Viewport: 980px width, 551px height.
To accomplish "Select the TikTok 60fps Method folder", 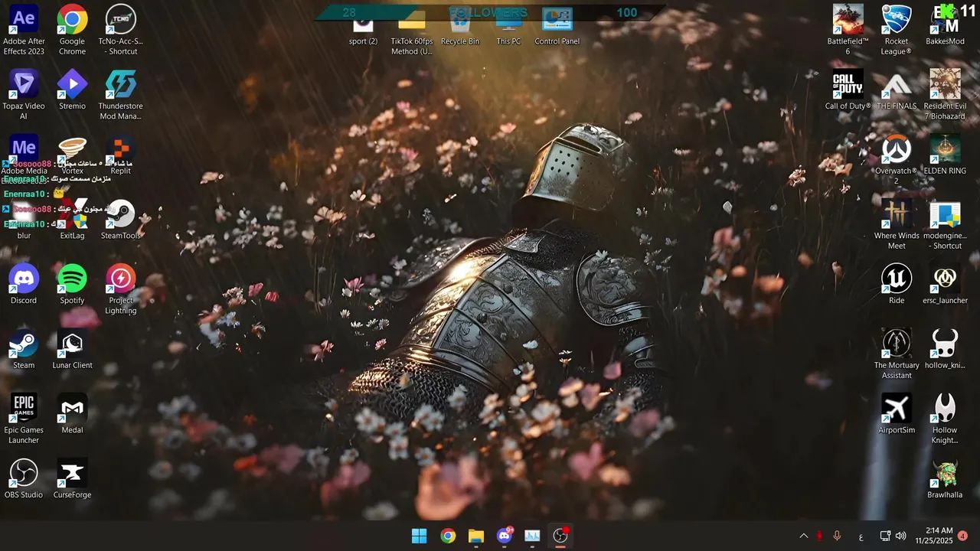I will coord(412,33).
